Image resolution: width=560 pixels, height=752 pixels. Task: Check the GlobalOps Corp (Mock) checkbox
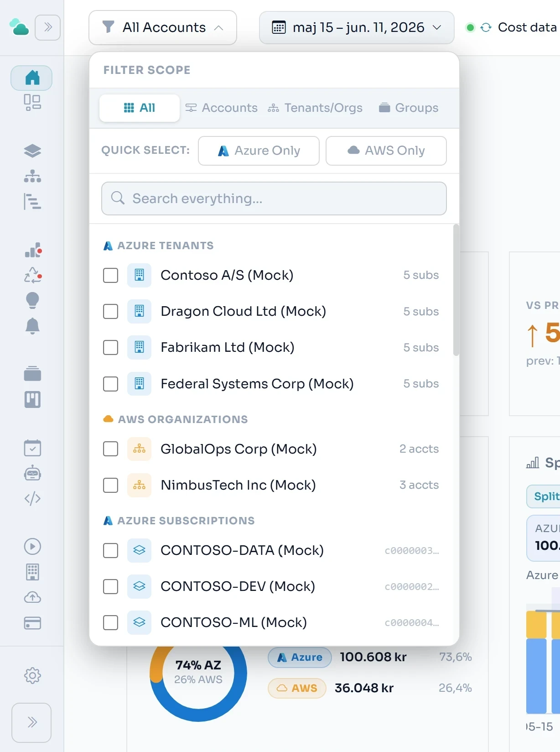coord(110,449)
